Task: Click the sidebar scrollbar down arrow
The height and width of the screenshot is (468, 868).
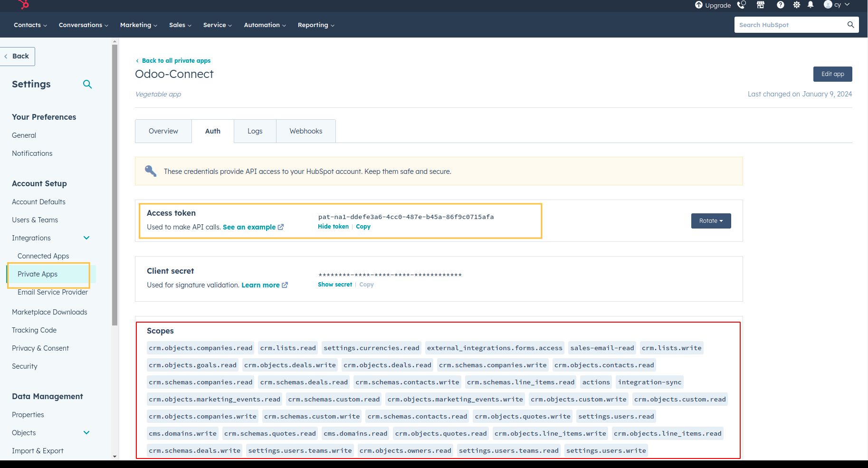Action: [x=114, y=457]
